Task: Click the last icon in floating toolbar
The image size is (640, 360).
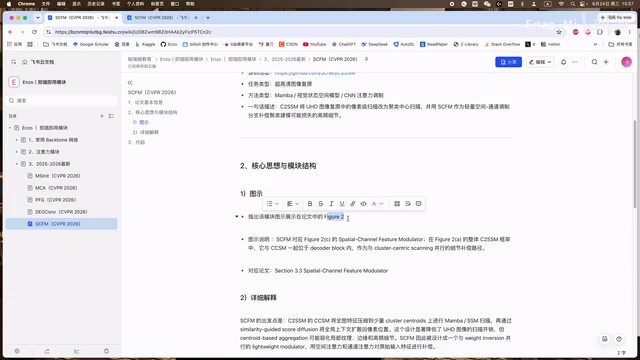Action: pyautogui.click(x=418, y=203)
